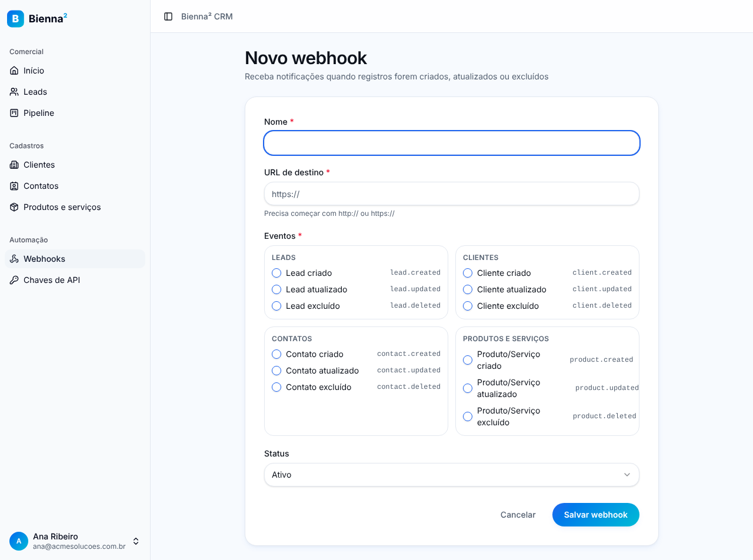Click the contact.deleted event code

pos(409,387)
